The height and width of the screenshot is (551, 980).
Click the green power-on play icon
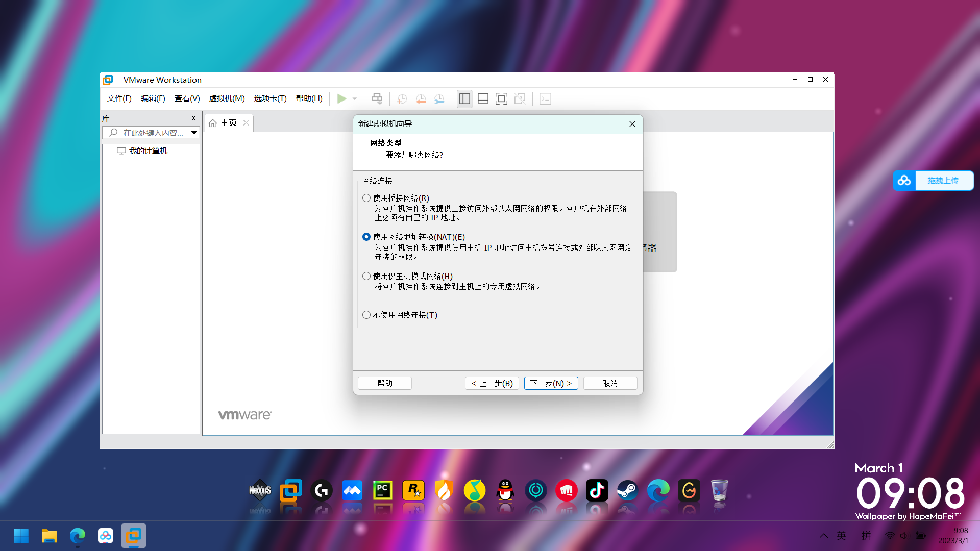pos(341,99)
